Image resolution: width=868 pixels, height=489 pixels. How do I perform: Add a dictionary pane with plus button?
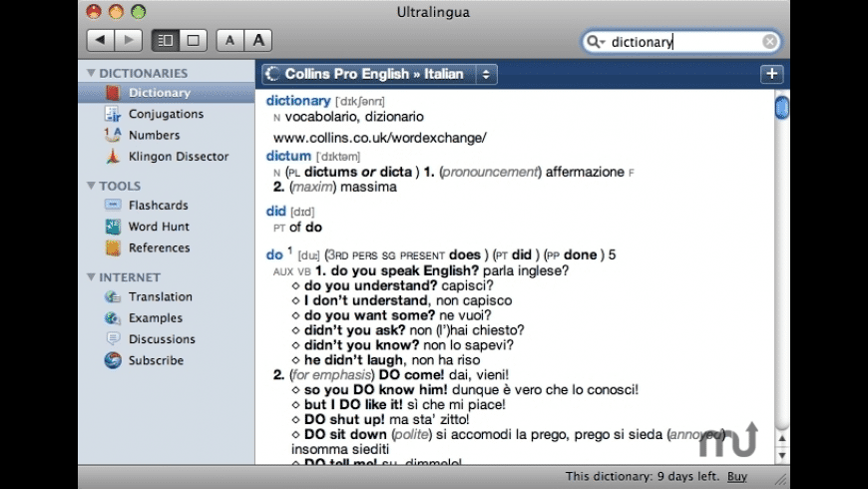pyautogui.click(x=771, y=74)
